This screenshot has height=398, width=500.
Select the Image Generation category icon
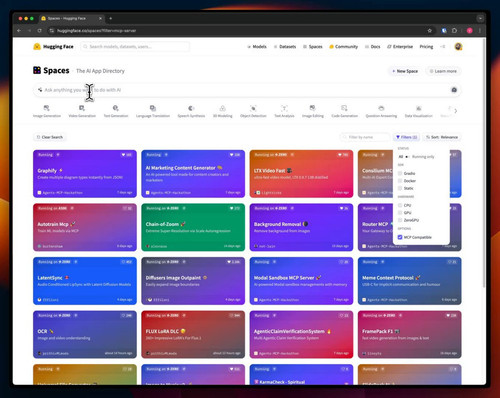46,108
